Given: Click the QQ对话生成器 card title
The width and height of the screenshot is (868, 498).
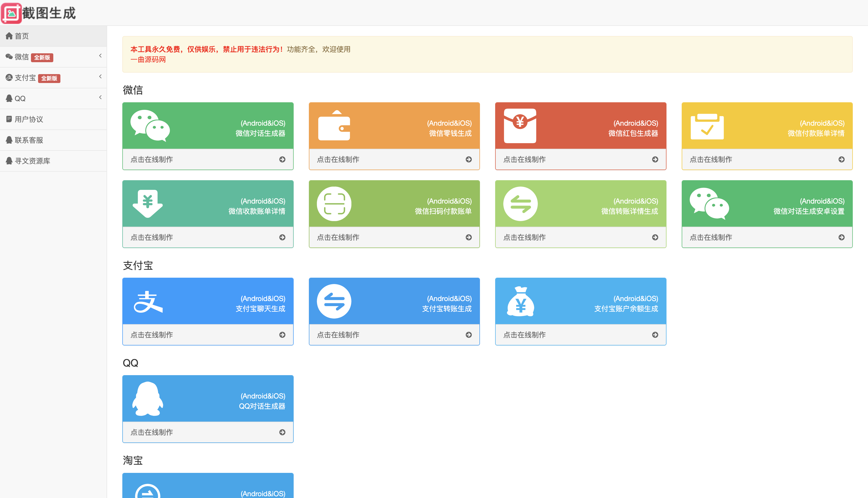Looking at the screenshot, I should coord(262,406).
